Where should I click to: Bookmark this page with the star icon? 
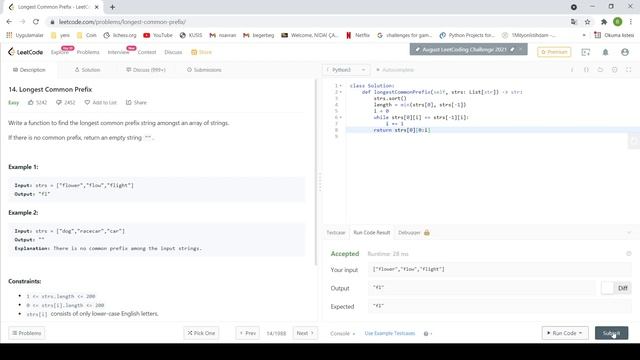pyautogui.click(x=587, y=22)
